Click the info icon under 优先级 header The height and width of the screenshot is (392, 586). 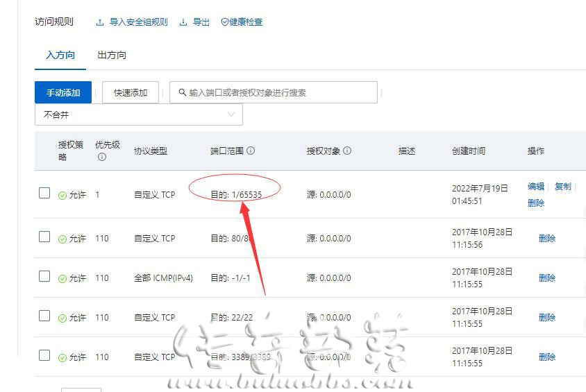101,157
